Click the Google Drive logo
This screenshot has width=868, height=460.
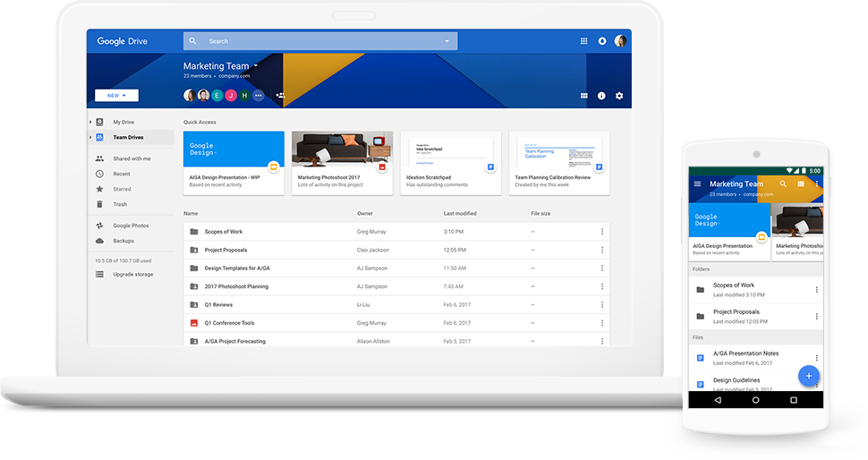123,41
